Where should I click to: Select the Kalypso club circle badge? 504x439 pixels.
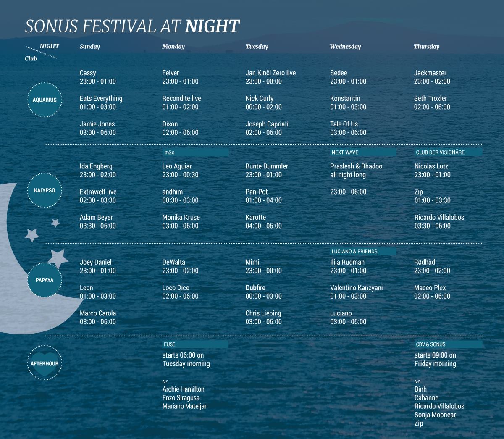45,190
